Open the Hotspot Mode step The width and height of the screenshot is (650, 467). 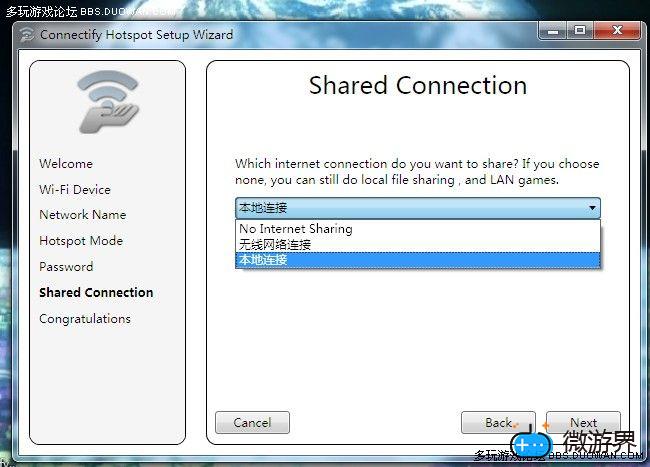81,241
